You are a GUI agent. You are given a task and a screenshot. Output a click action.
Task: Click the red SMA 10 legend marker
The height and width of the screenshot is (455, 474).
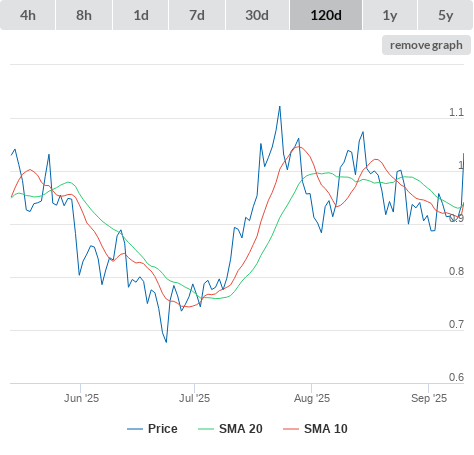tap(291, 429)
